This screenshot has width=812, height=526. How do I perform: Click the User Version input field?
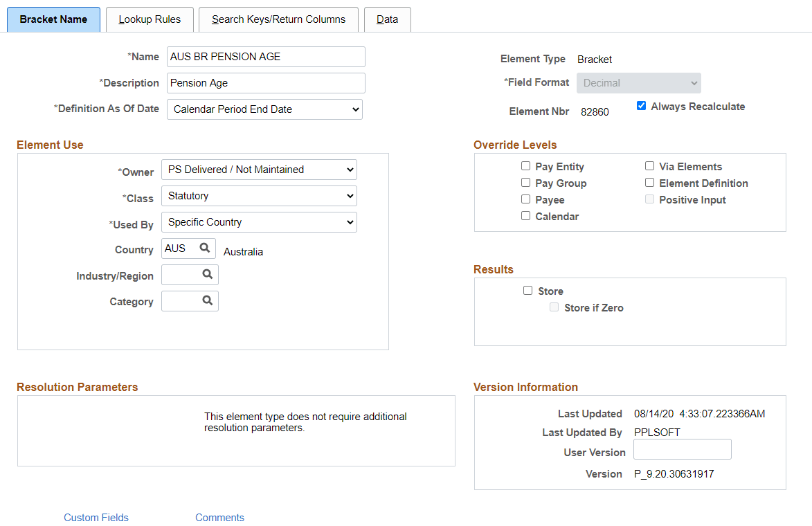click(x=683, y=449)
